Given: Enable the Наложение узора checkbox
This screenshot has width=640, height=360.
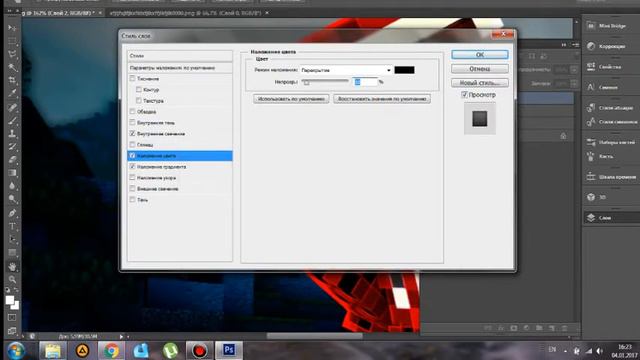Looking at the screenshot, I should pos(132,178).
